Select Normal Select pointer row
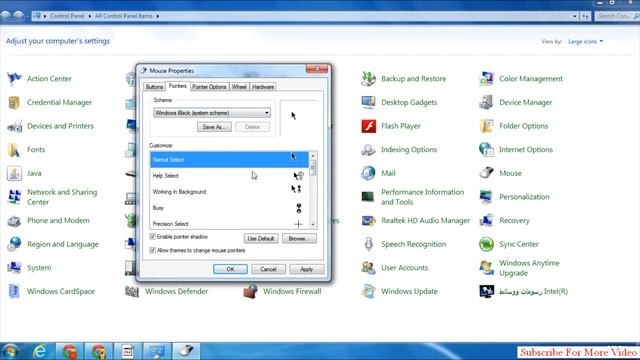Viewport: 640px width, 360px height. click(229, 160)
